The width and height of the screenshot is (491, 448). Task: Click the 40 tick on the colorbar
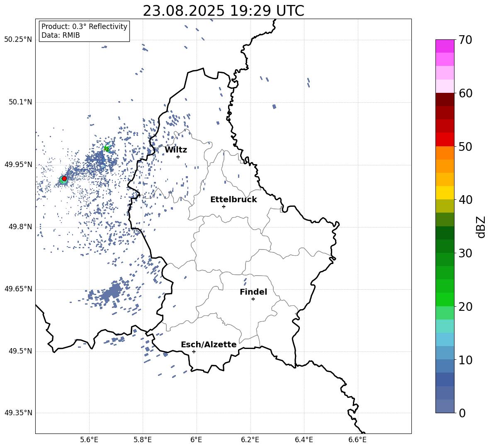pos(465,200)
